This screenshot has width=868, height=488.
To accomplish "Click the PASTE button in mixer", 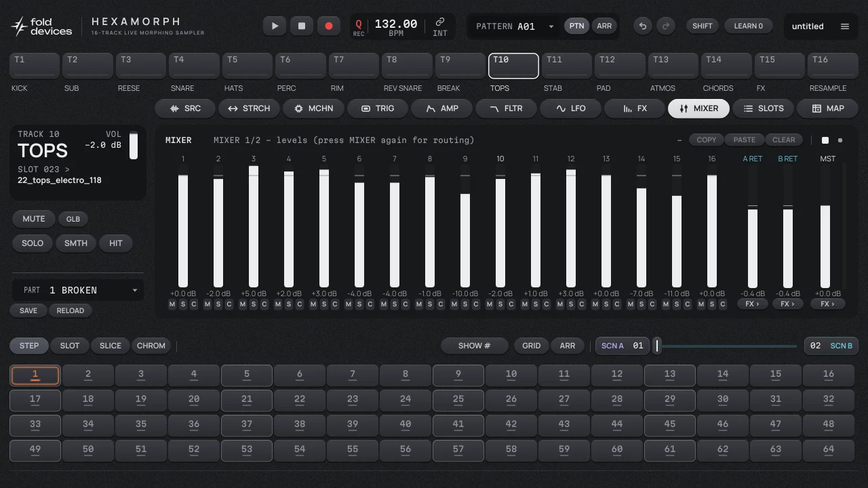I will [x=745, y=140].
